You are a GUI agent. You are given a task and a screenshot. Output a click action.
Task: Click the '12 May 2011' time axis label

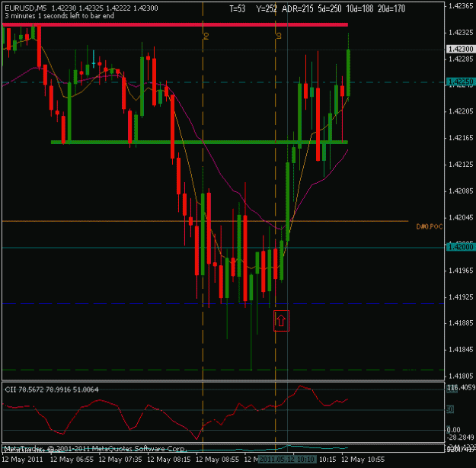[22, 459]
